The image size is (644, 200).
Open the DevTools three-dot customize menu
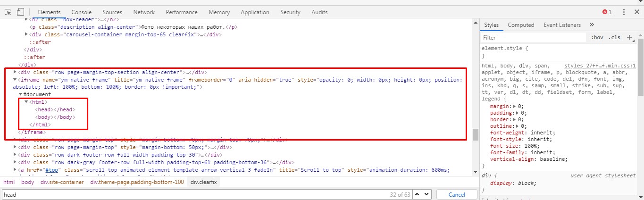pos(624,12)
